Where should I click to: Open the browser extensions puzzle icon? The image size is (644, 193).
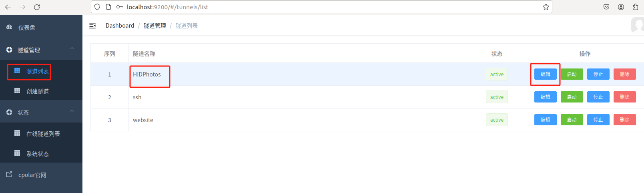click(635, 7)
